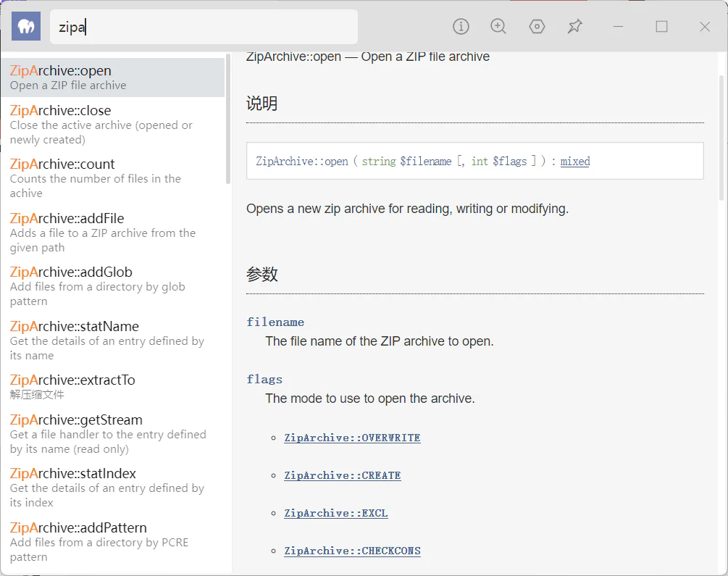This screenshot has height=576, width=728.
Task: Follow the mixed return type link
Action: 574,161
